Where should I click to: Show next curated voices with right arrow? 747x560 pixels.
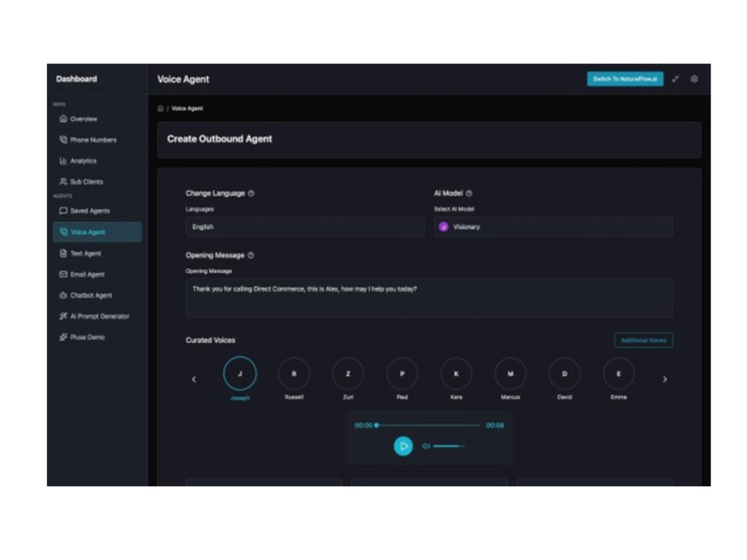click(x=665, y=379)
